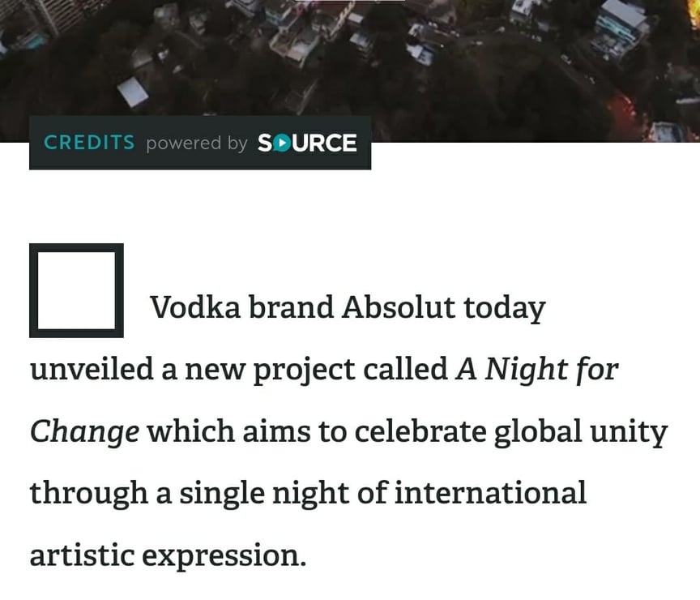Screen dimensions: 700x600
Task: Click the CREDITS label in the banner
Action: pyautogui.click(x=89, y=143)
